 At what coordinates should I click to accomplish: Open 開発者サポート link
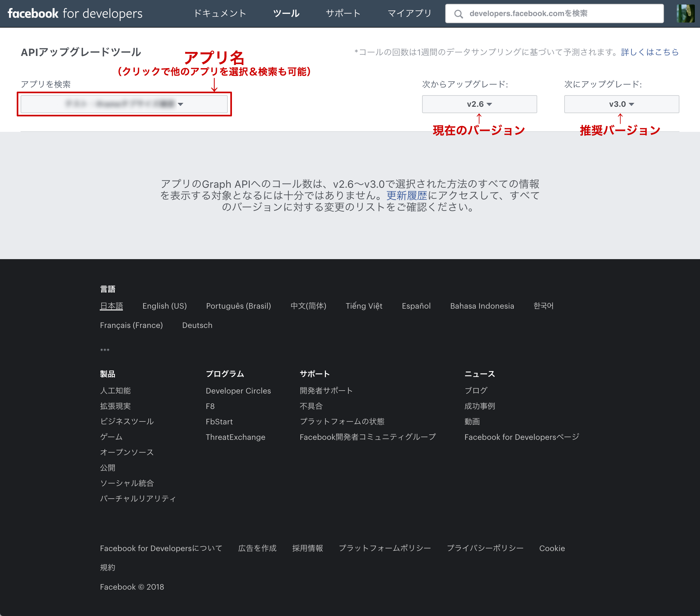[x=326, y=391]
